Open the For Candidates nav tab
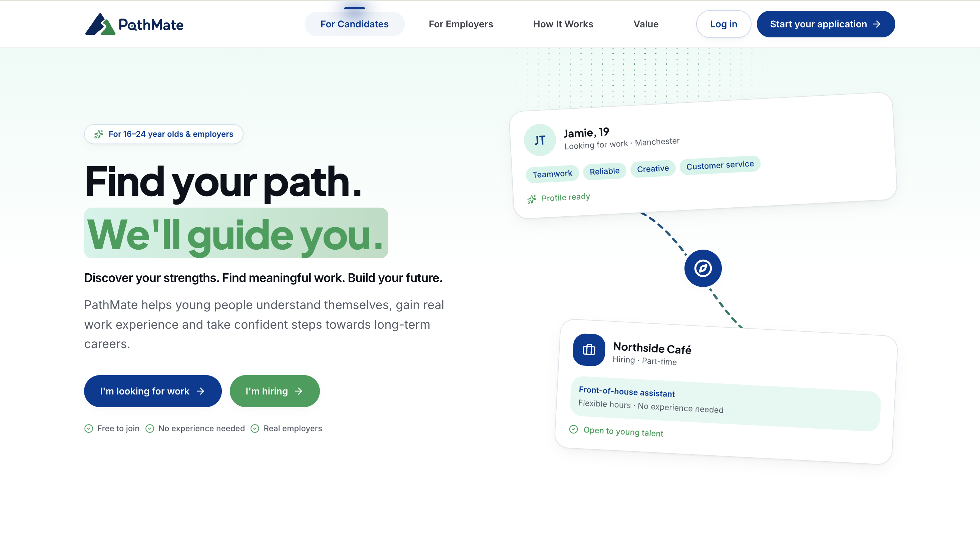This screenshot has width=980, height=558. coord(354,24)
